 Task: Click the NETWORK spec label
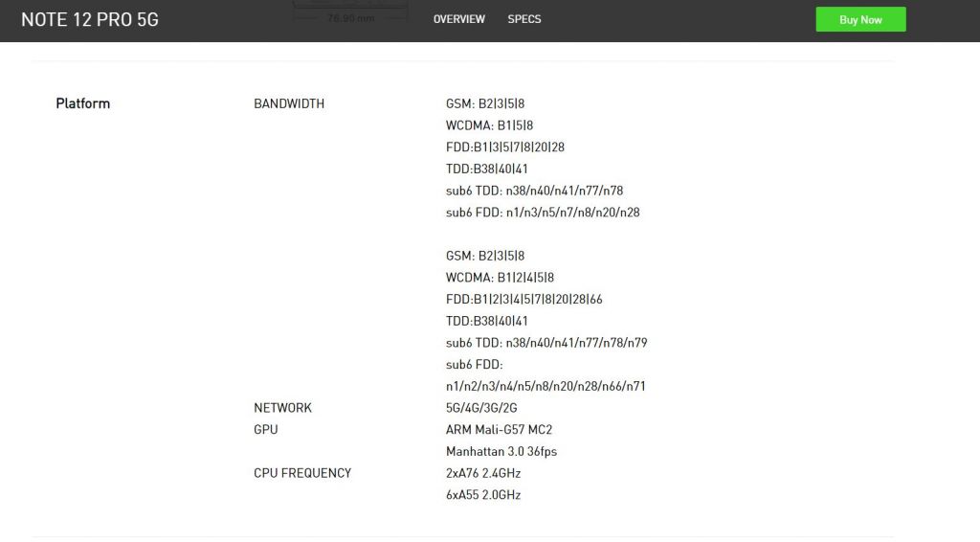[x=282, y=408]
